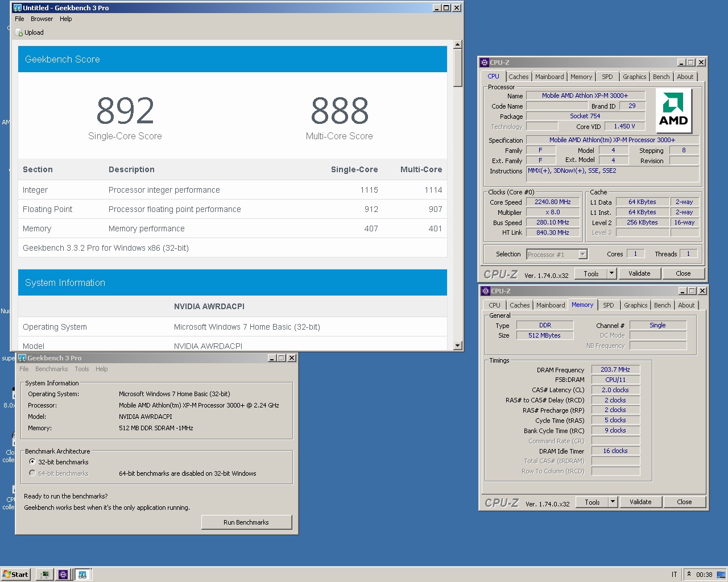
Task: Click the Core Speed value 2240.80 MHz
Action: (553, 202)
